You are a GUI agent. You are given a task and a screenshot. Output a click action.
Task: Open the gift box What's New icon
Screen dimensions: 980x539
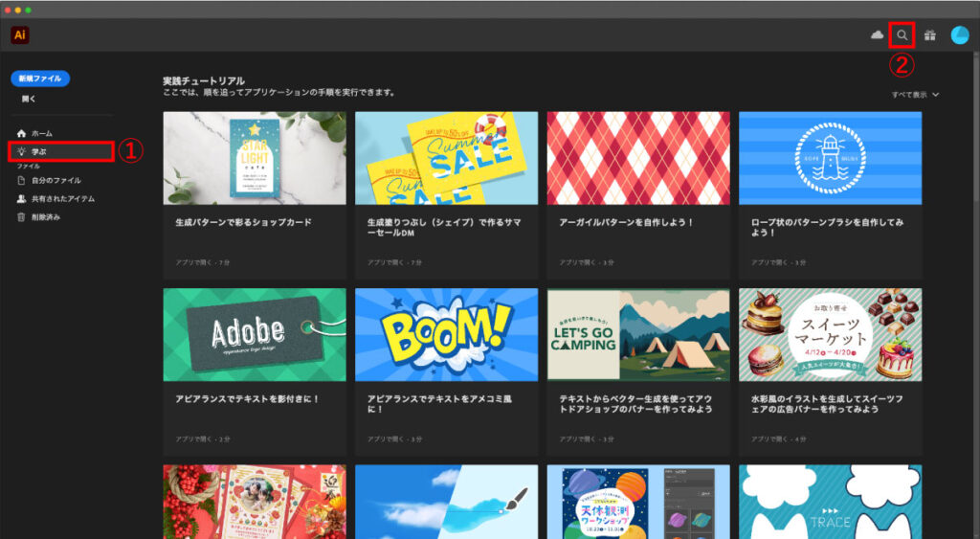[930, 35]
